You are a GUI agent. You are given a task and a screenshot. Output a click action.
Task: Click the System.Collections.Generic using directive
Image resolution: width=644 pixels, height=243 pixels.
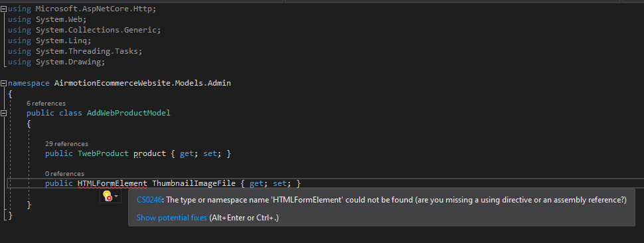(98, 30)
